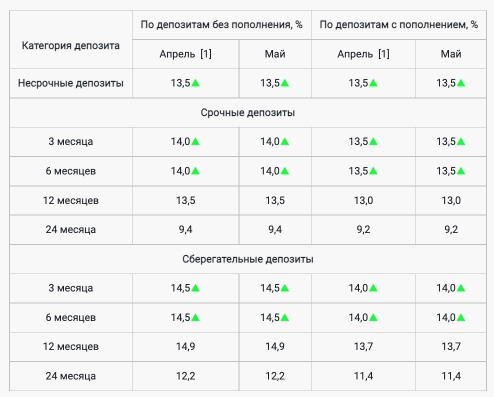The height and width of the screenshot is (397, 494).
Task: Select the last 24 месяца row label
Action: click(x=71, y=376)
